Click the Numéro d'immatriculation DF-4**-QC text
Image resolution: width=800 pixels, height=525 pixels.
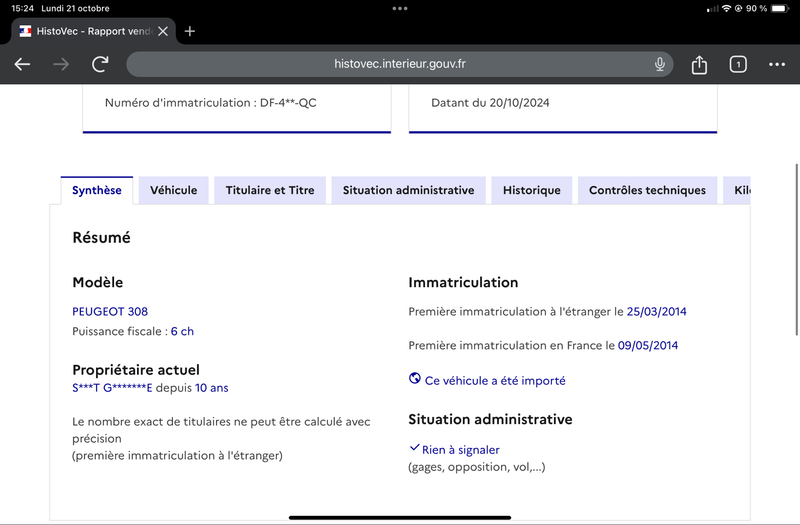click(211, 103)
